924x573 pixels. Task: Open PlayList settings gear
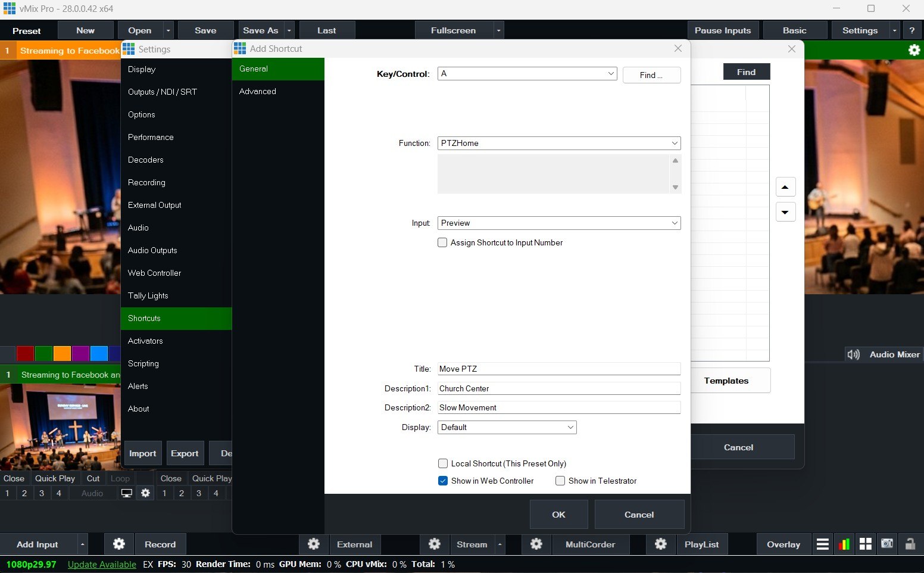661,544
